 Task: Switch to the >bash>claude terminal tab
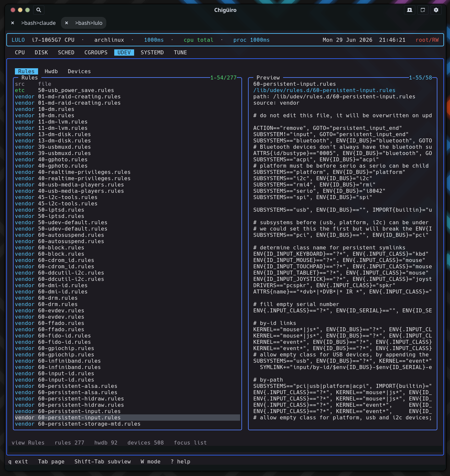[38, 23]
